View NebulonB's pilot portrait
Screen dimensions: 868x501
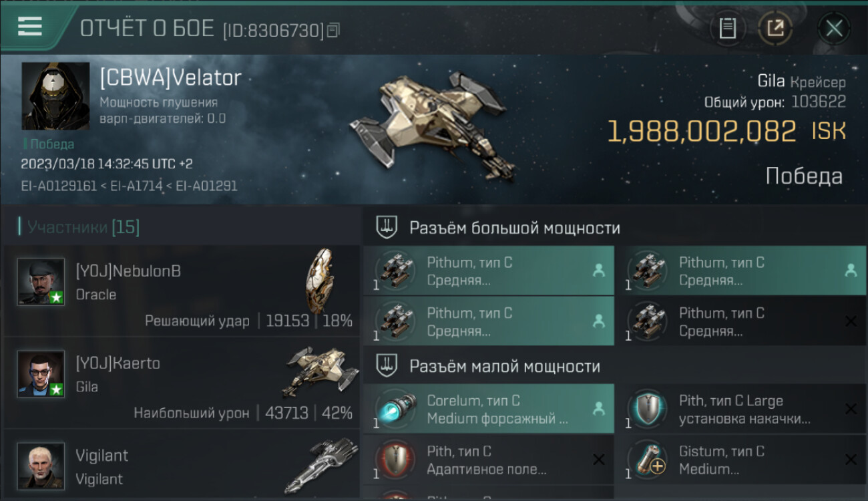pos(41,282)
